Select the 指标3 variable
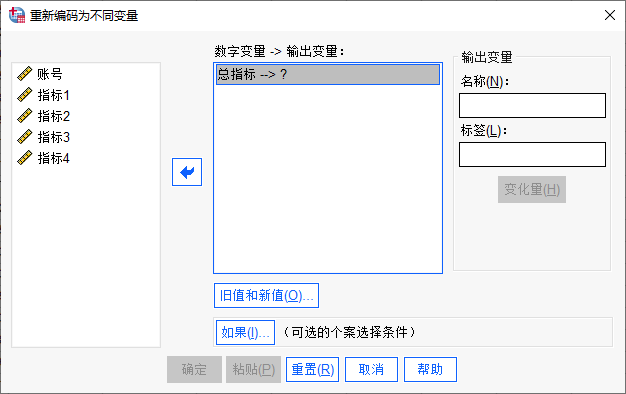The height and width of the screenshot is (394, 626). (53, 137)
